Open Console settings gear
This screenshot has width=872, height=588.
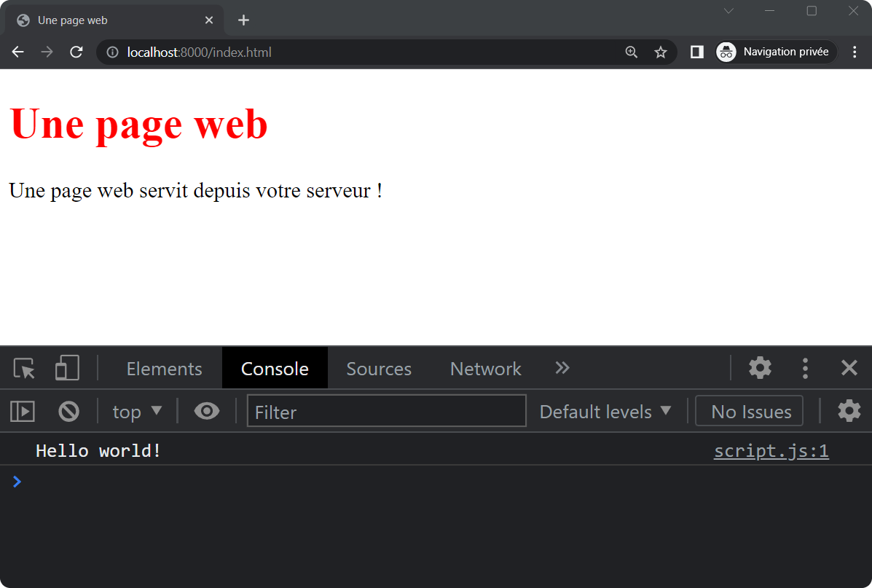[x=849, y=411]
